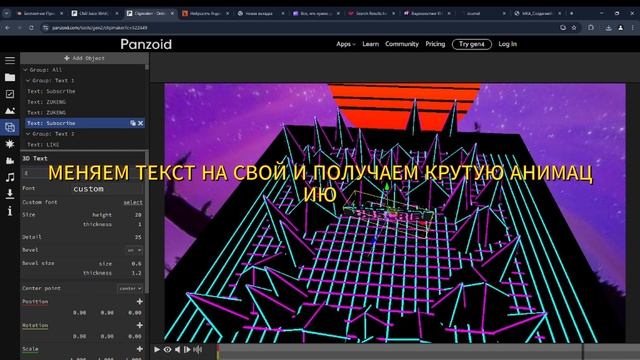Add a Position keyframe with plus

point(140,301)
